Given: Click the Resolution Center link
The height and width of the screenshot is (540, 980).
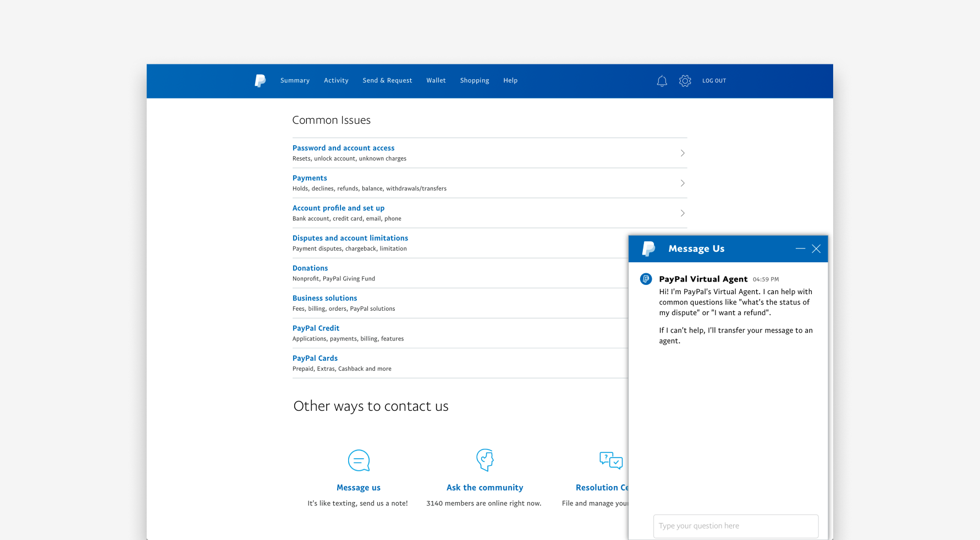Looking at the screenshot, I should coord(602,488).
